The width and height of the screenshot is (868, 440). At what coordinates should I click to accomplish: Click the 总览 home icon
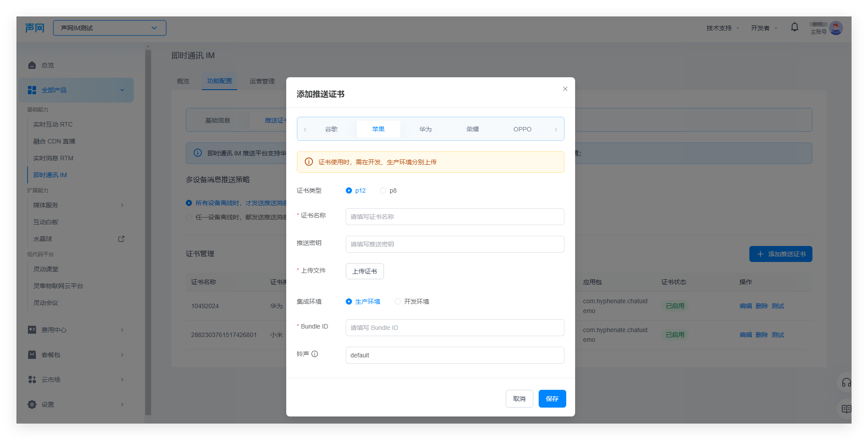[x=32, y=65]
